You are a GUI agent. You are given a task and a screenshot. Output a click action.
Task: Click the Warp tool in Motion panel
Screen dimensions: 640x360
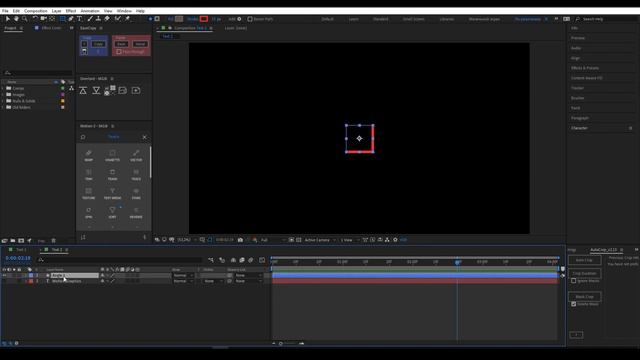coord(89,156)
